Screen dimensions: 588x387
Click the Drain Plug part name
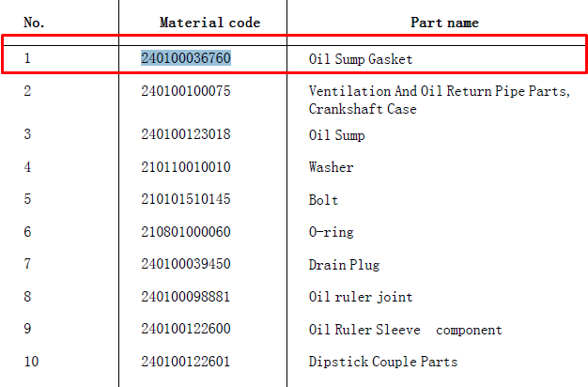coord(344,265)
